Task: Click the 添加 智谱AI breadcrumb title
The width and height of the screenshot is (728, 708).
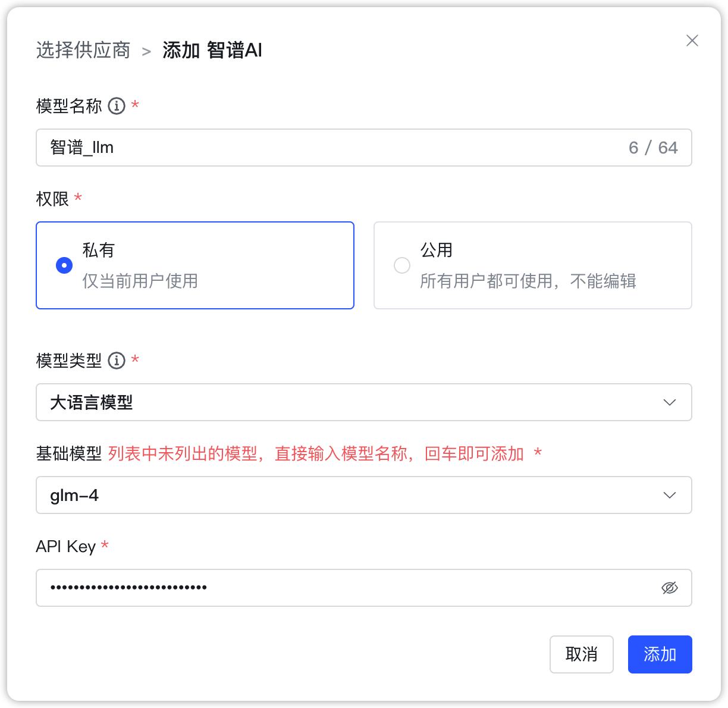Action: [213, 51]
